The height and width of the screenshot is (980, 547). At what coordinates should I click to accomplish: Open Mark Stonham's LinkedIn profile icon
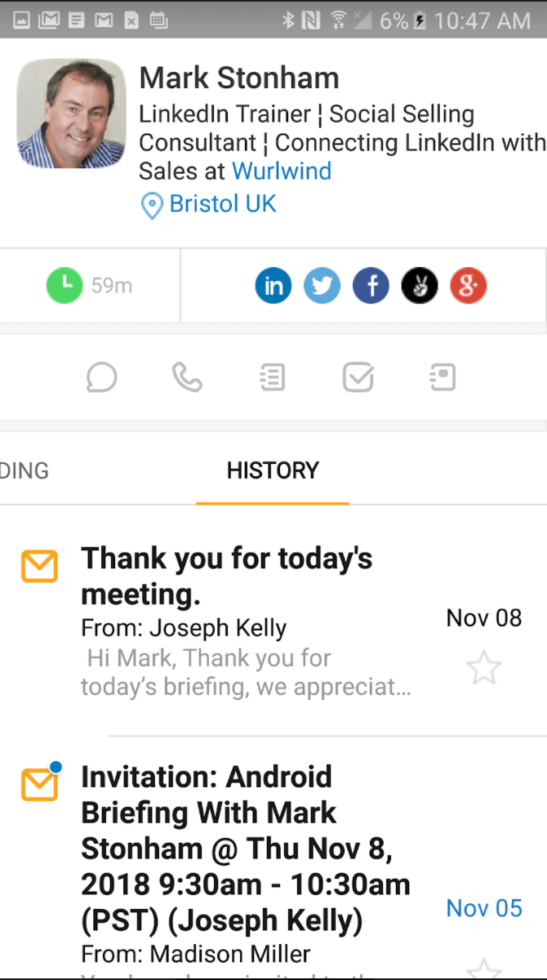pos(273,286)
